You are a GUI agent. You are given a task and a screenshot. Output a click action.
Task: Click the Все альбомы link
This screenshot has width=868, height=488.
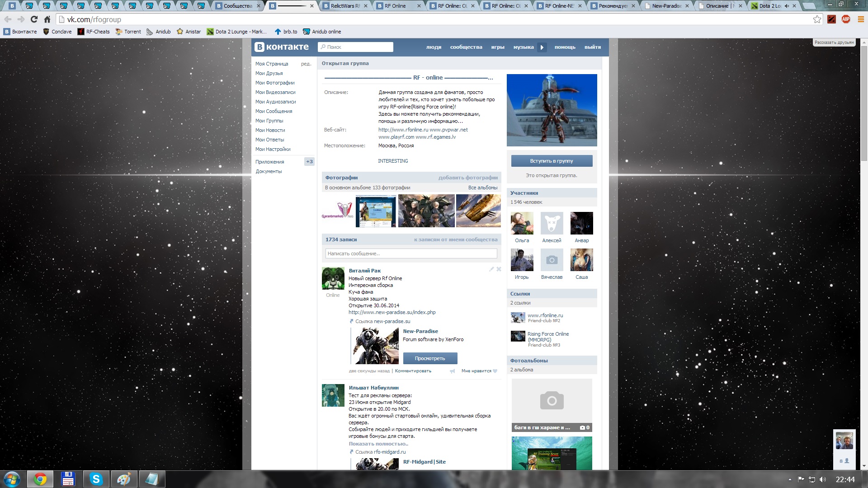(482, 188)
